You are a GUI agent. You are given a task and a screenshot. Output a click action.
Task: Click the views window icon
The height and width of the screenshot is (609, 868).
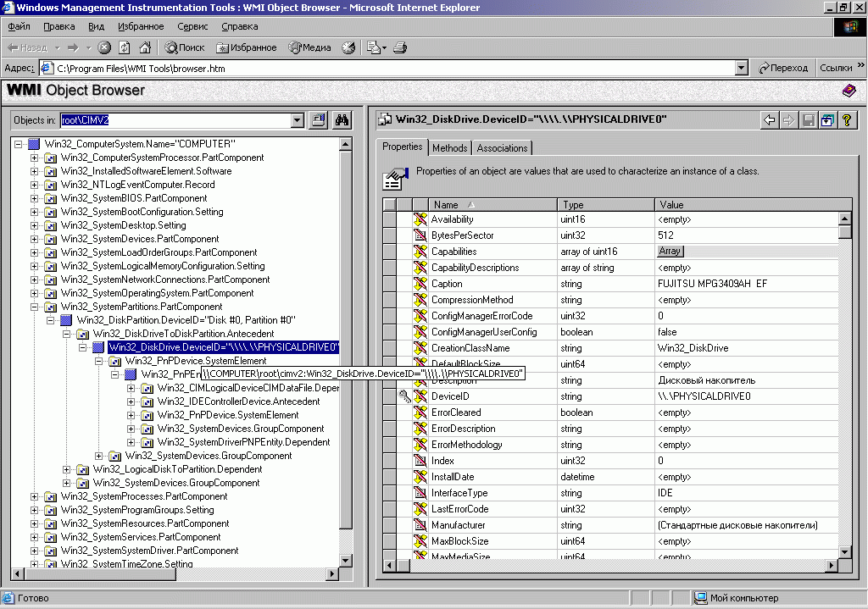pos(827,119)
